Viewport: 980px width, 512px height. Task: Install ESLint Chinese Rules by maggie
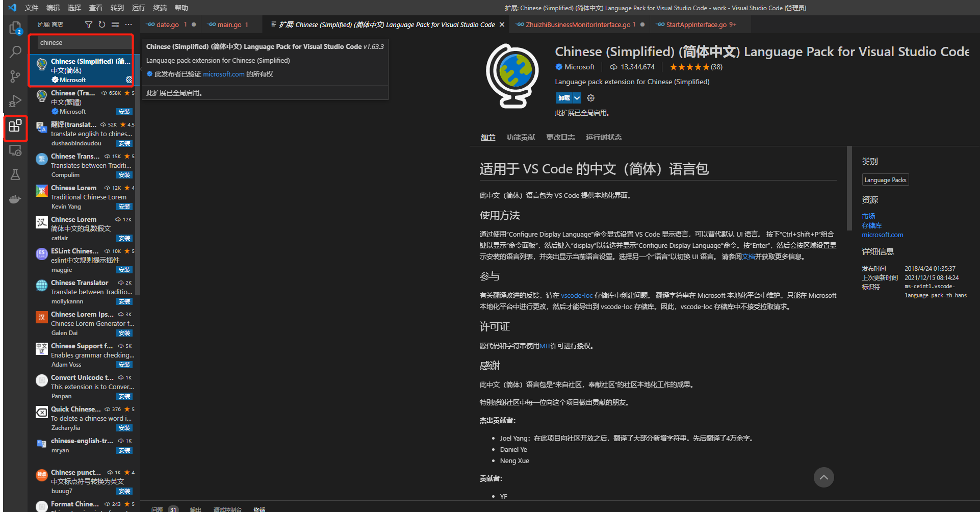(124, 270)
